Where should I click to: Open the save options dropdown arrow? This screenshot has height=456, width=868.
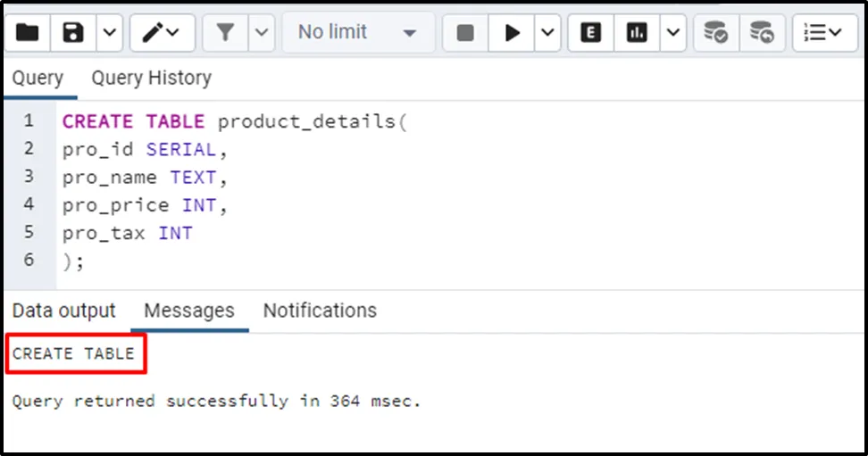pos(108,33)
